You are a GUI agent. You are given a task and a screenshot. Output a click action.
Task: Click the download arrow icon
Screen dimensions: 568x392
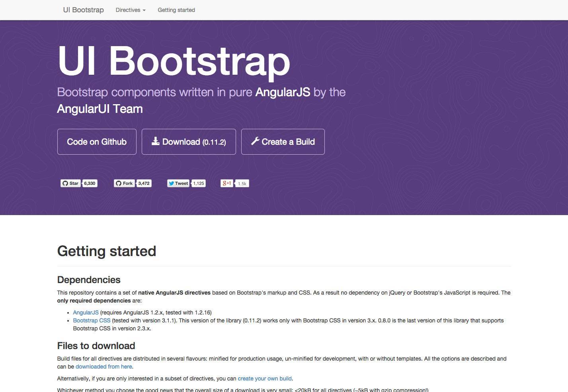click(x=156, y=141)
